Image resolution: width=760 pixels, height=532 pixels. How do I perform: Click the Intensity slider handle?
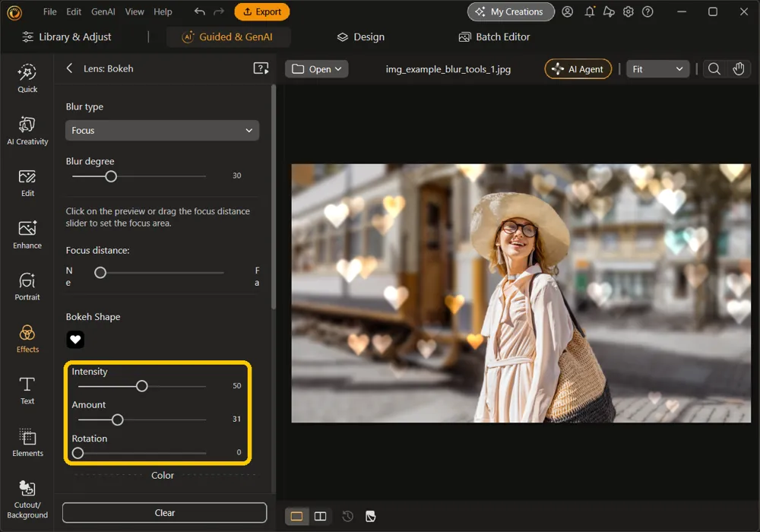(x=141, y=386)
